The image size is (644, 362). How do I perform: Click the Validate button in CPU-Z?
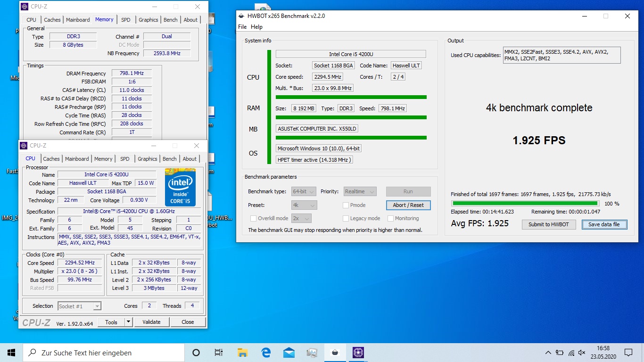pos(151,322)
